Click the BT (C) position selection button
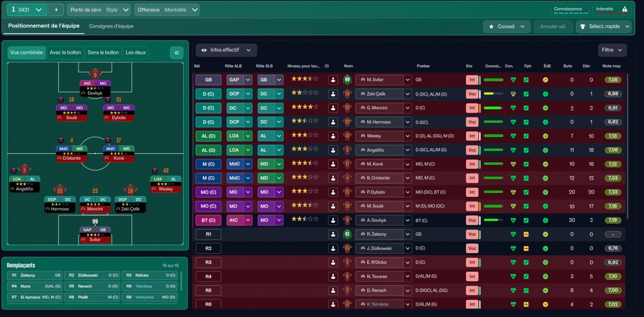 [208, 221]
